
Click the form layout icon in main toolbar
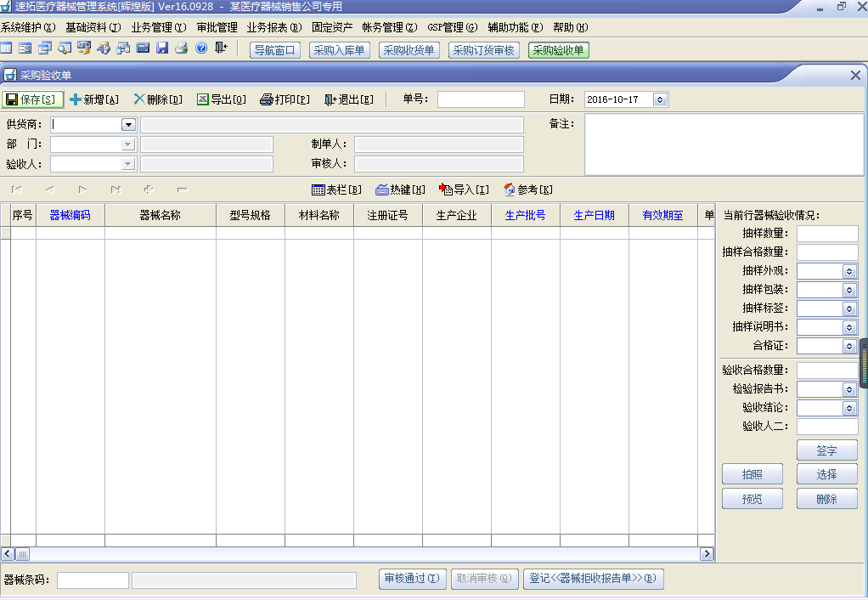coord(25,48)
